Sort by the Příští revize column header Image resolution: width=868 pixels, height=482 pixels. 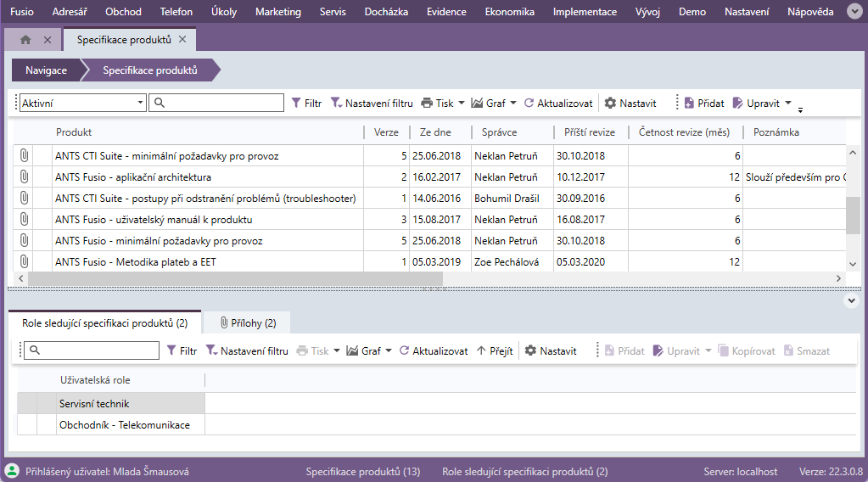coord(585,132)
